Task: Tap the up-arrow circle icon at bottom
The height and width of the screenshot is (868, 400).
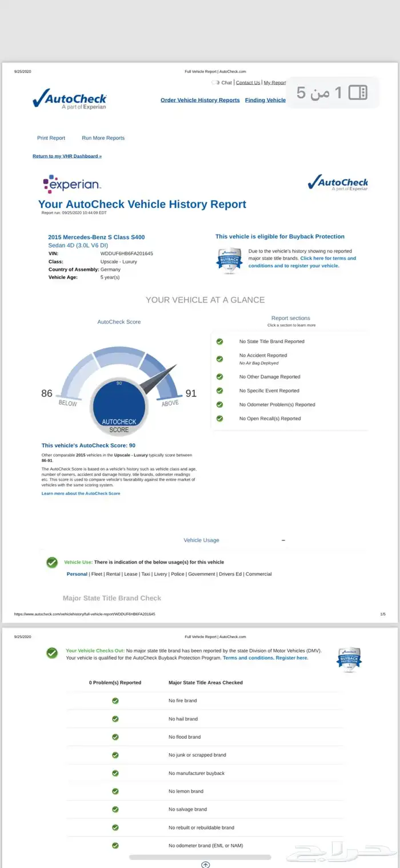Action: [206, 865]
